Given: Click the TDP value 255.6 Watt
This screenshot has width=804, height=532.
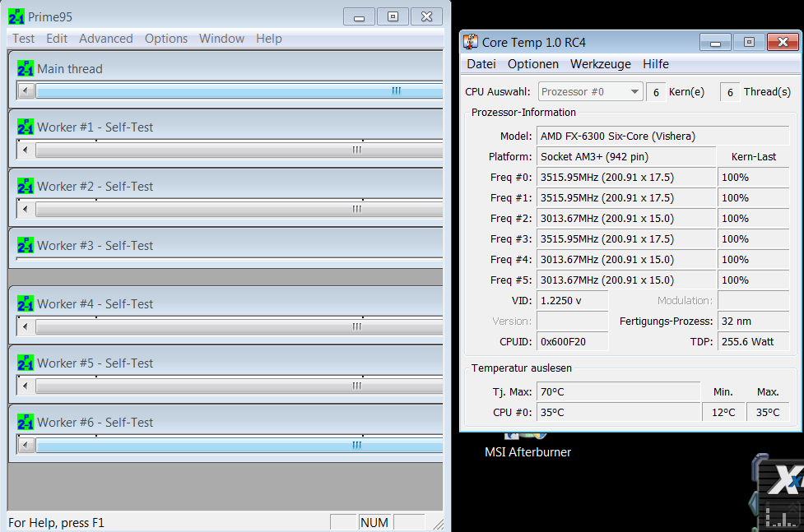Looking at the screenshot, I should 753,341.
